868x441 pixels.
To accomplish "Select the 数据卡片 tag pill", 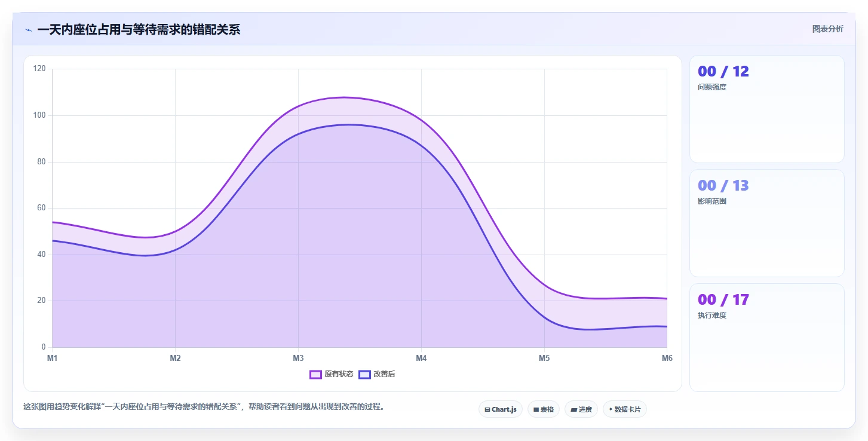I will pyautogui.click(x=624, y=409).
